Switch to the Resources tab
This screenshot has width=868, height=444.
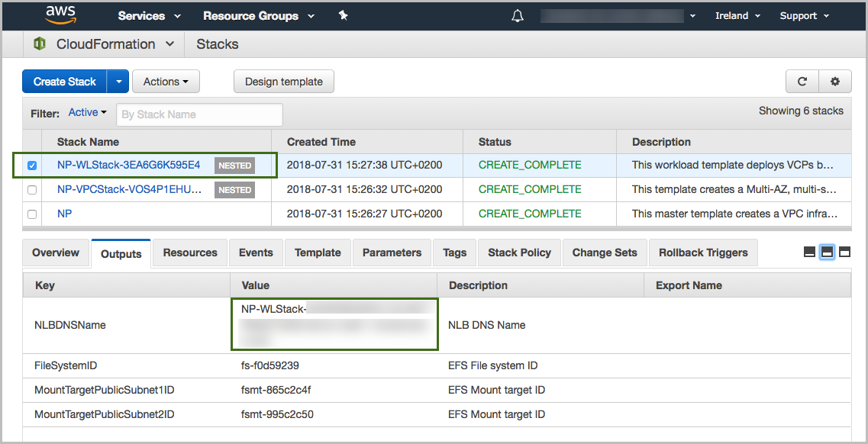(190, 253)
